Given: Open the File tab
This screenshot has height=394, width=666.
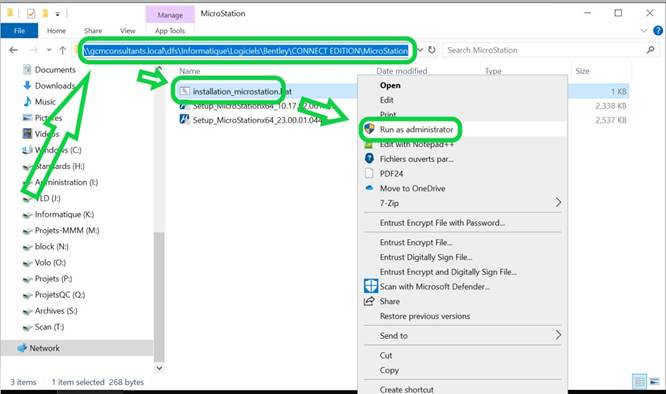Looking at the screenshot, I should (19, 31).
